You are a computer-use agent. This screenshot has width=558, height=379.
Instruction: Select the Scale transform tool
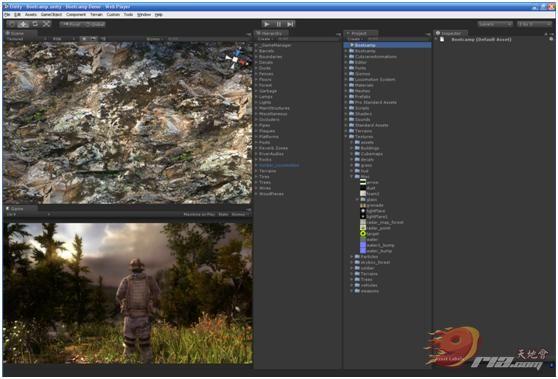coord(46,24)
